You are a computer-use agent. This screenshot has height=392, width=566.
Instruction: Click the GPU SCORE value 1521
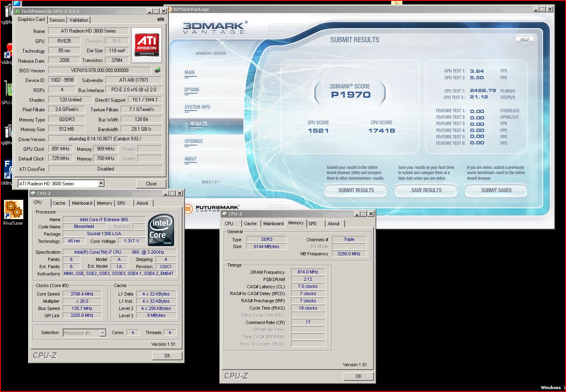[318, 131]
